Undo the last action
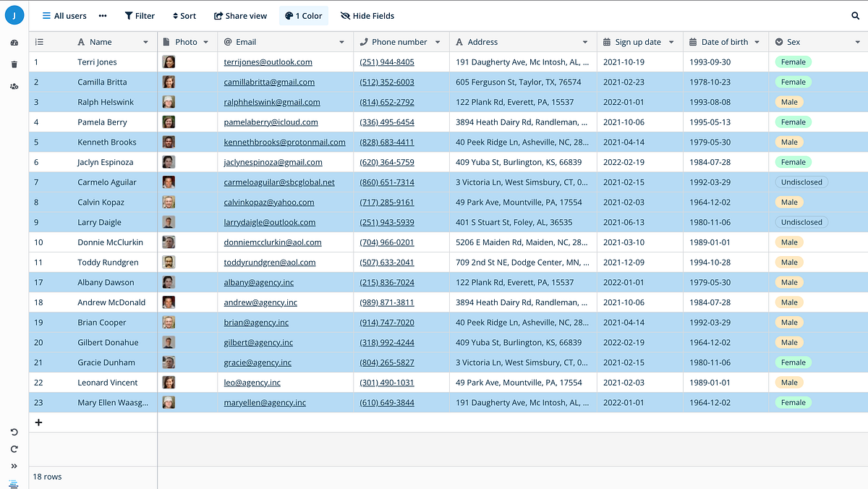868x489 pixels. click(13, 432)
